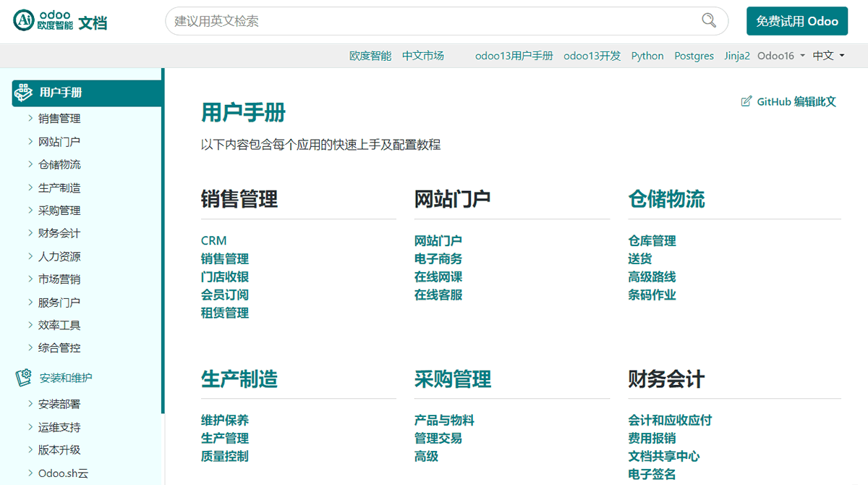Open the Odoo16 version dropdown
This screenshot has width=868, height=485.
pyautogui.click(x=780, y=56)
